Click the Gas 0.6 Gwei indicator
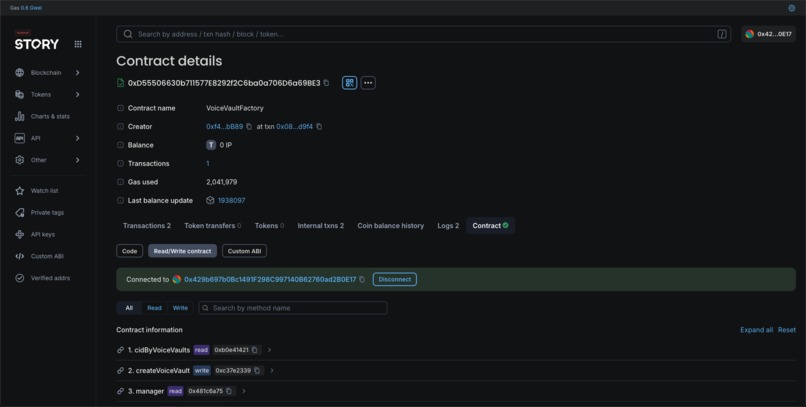This screenshot has width=806, height=407. tap(26, 8)
